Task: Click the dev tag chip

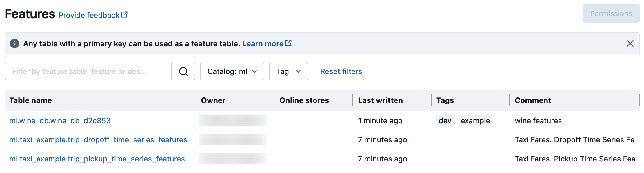Action: coord(445,121)
